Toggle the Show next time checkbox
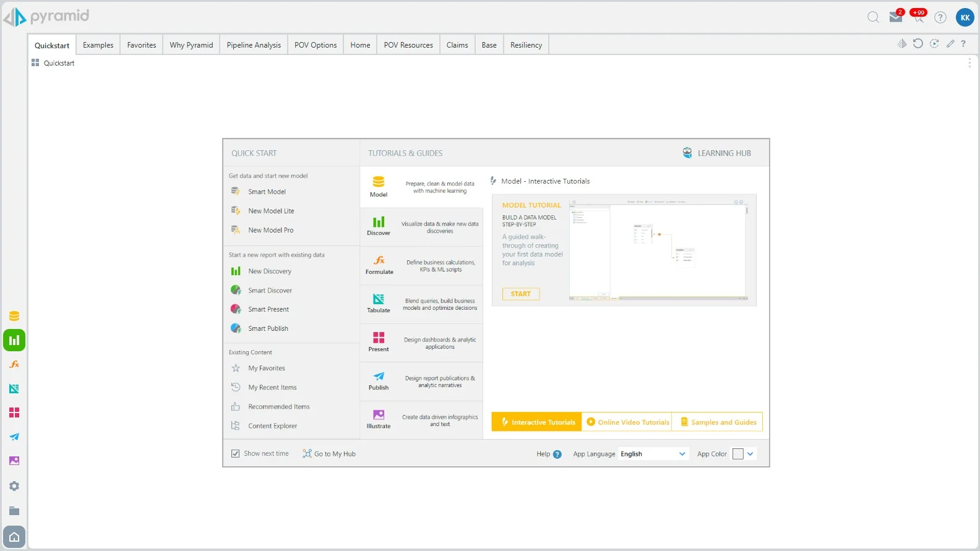 click(235, 453)
